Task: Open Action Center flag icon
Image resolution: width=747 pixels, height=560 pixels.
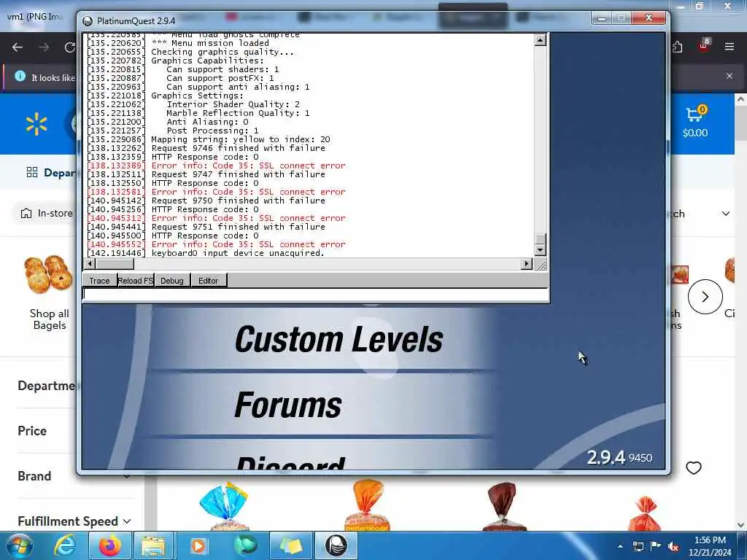Action: click(x=656, y=546)
